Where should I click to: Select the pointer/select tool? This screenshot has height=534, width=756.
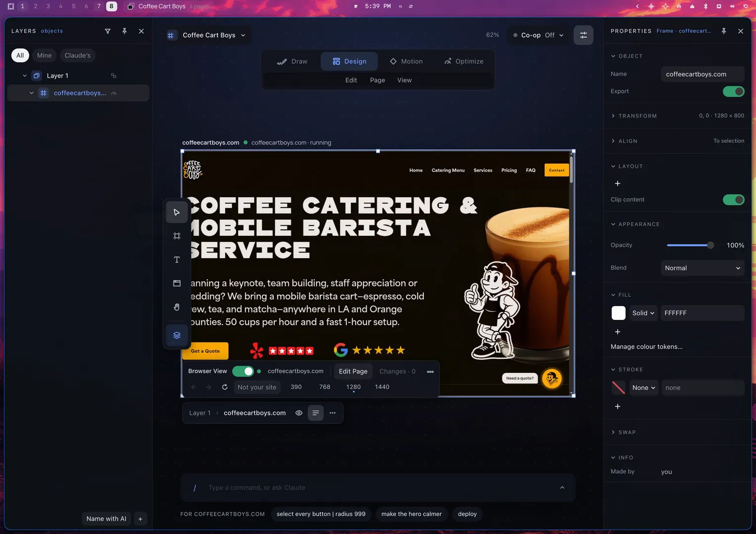pos(177,213)
